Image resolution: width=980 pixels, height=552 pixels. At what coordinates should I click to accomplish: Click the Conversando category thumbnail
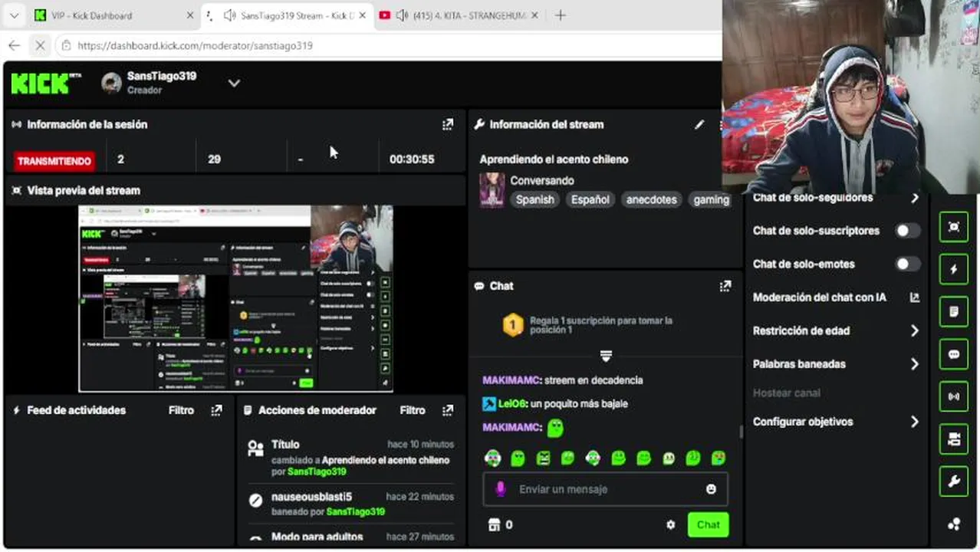(492, 190)
